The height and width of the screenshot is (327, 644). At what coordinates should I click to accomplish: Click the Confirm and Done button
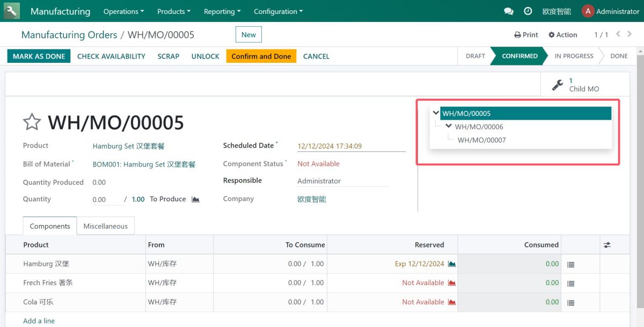pos(261,56)
